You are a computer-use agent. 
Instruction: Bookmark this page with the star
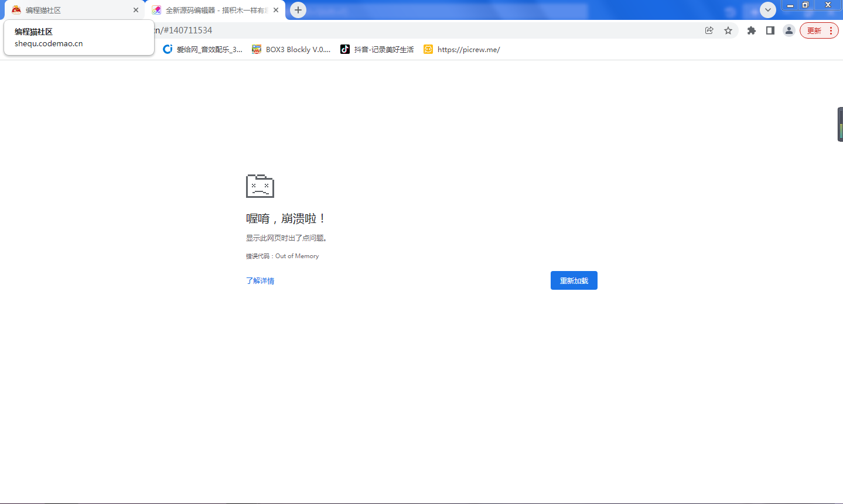click(x=728, y=30)
